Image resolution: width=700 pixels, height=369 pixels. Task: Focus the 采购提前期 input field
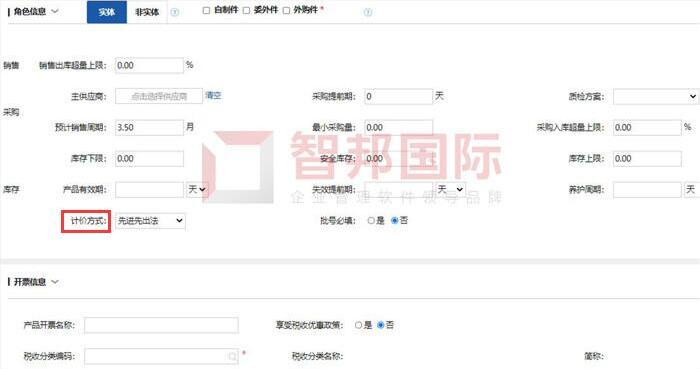pyautogui.click(x=398, y=96)
